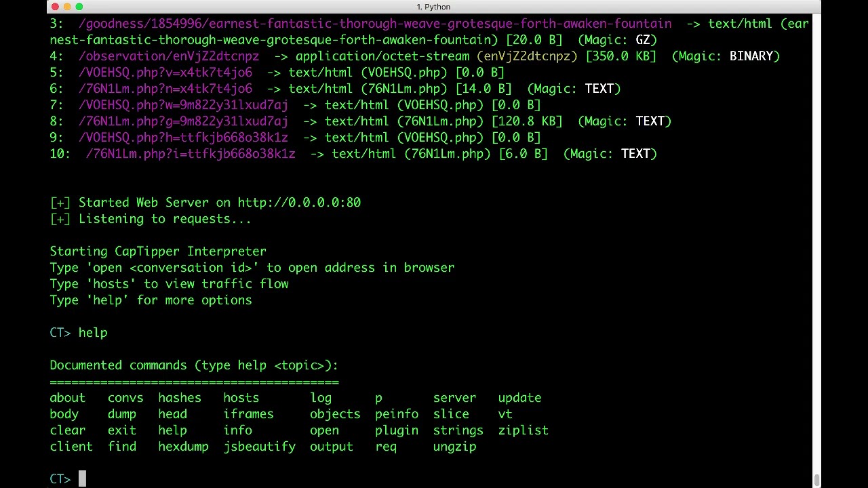This screenshot has height=488, width=868.
Task: Click the 'strings' command name
Action: pos(458,430)
